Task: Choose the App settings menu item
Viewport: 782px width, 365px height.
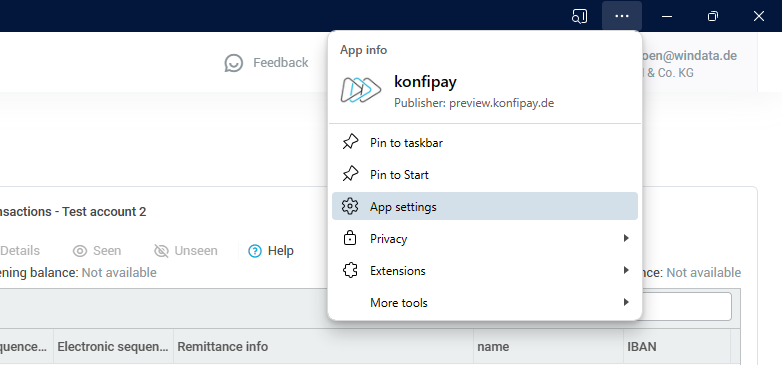Action: [x=485, y=206]
